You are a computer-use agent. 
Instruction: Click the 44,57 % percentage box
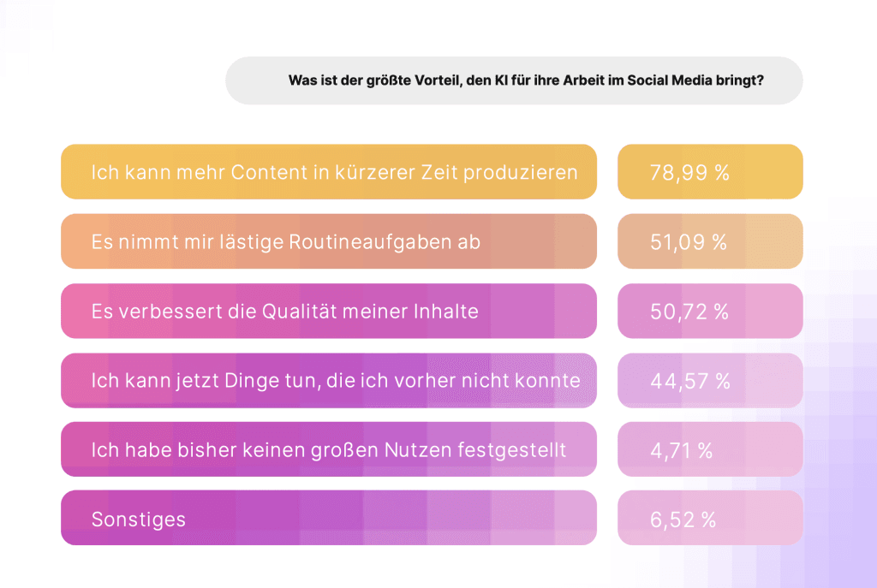pos(710,380)
